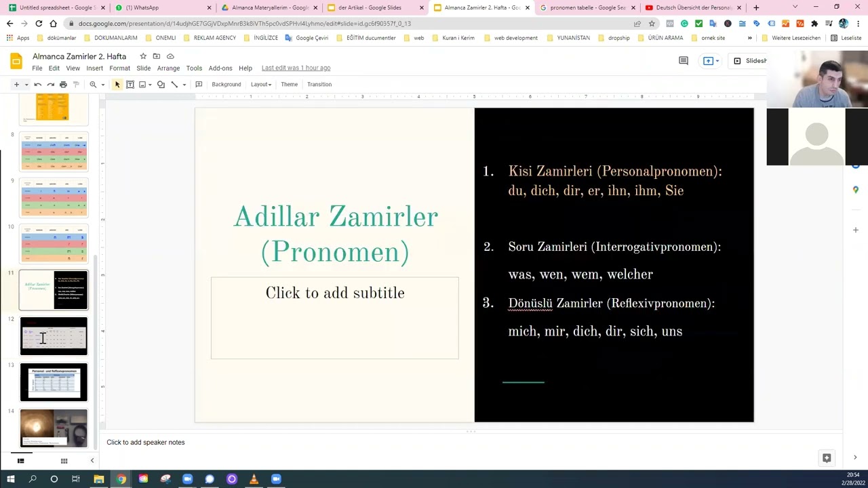
Task: Click the address bar URL
Action: coord(245,24)
